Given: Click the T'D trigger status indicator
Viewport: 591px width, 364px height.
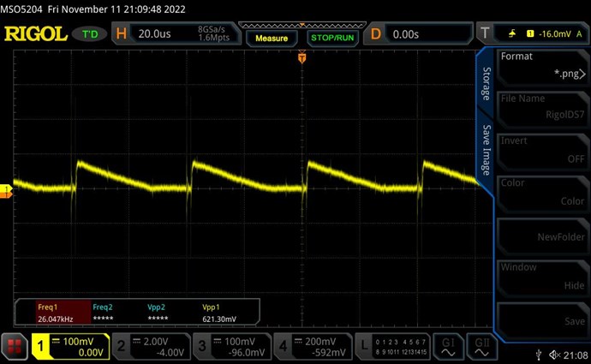Looking at the screenshot, I should [90, 34].
